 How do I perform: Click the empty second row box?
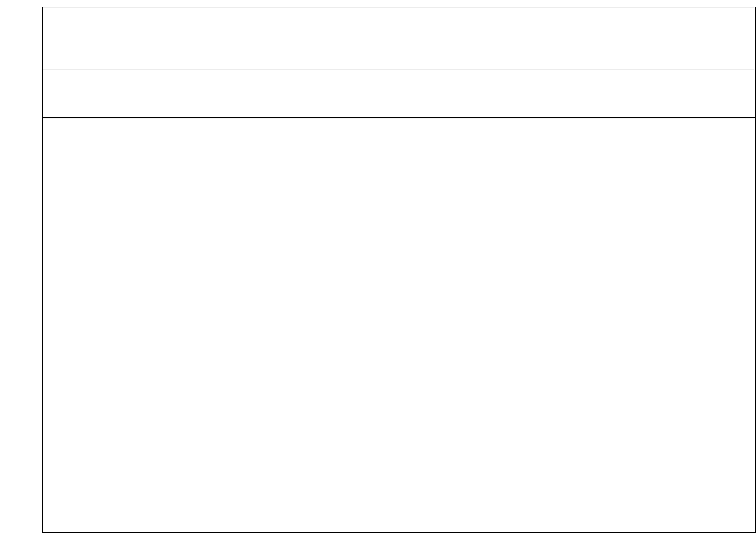click(399, 93)
